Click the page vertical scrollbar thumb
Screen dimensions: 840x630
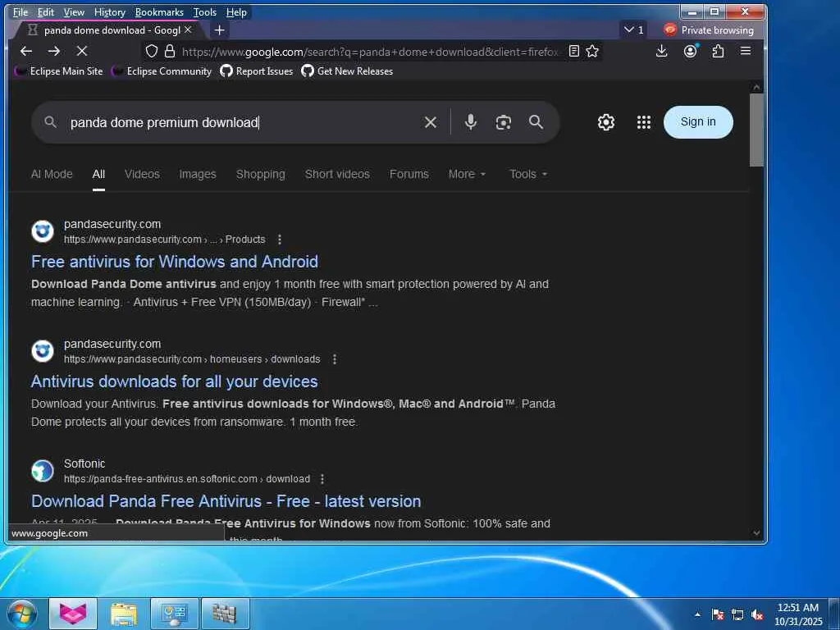pyautogui.click(x=756, y=130)
